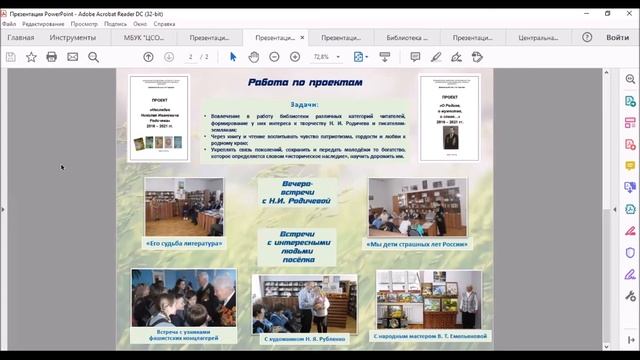Viewport: 640px width, 360px height.
Task: Add a bookmark with the star icon
Action: 31,57
